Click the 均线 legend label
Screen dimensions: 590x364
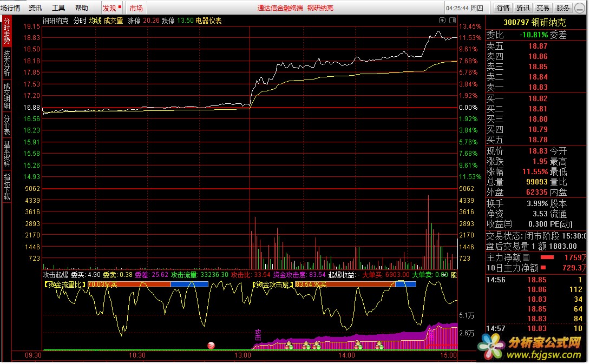95,21
